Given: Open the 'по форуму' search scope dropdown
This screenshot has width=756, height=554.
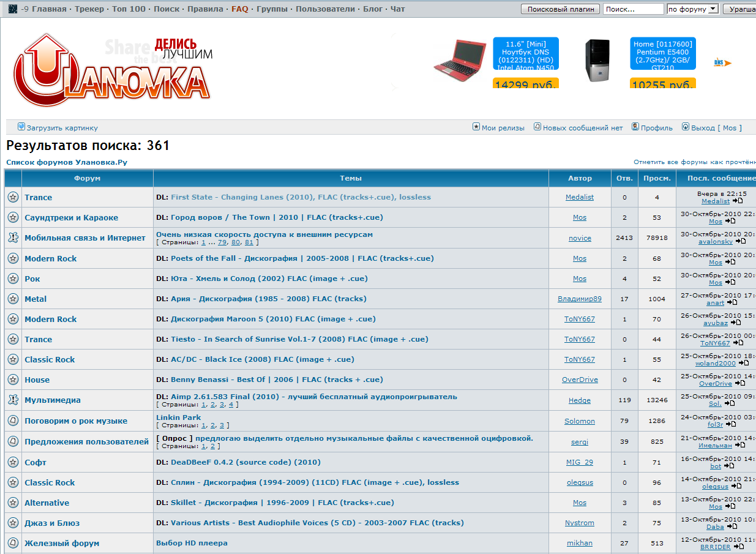Looking at the screenshot, I should click(x=692, y=9).
